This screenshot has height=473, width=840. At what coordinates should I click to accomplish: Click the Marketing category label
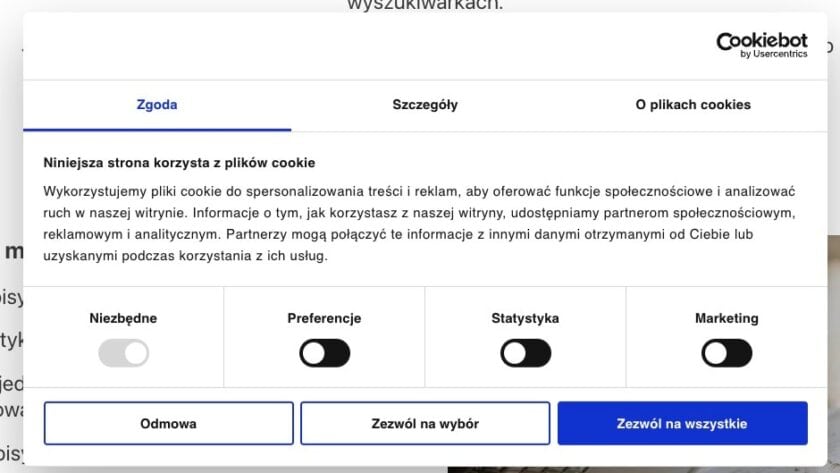[x=727, y=319]
